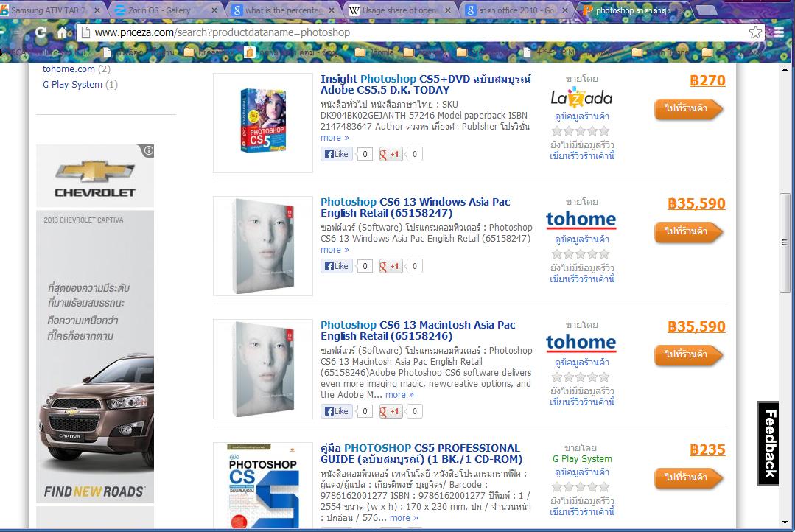Open the Feedback side tab

click(x=768, y=444)
